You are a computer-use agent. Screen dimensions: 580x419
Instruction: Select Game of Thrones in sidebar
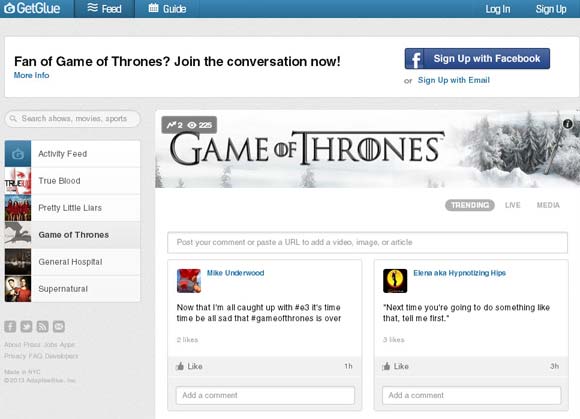72,235
